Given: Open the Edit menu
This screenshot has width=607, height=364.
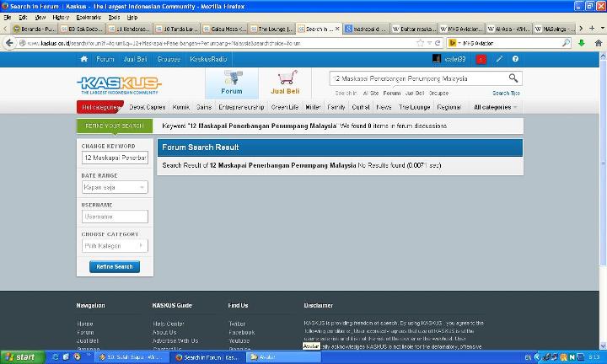Looking at the screenshot, I should point(23,18).
